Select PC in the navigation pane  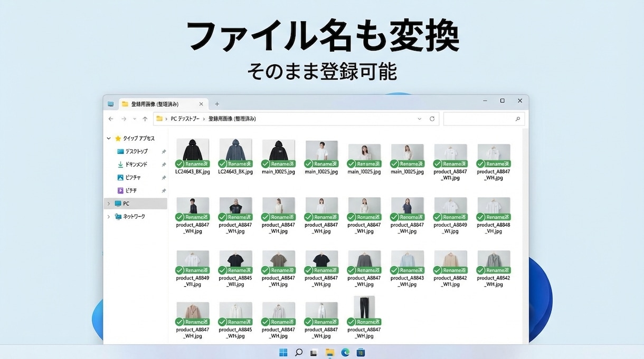[136, 203]
